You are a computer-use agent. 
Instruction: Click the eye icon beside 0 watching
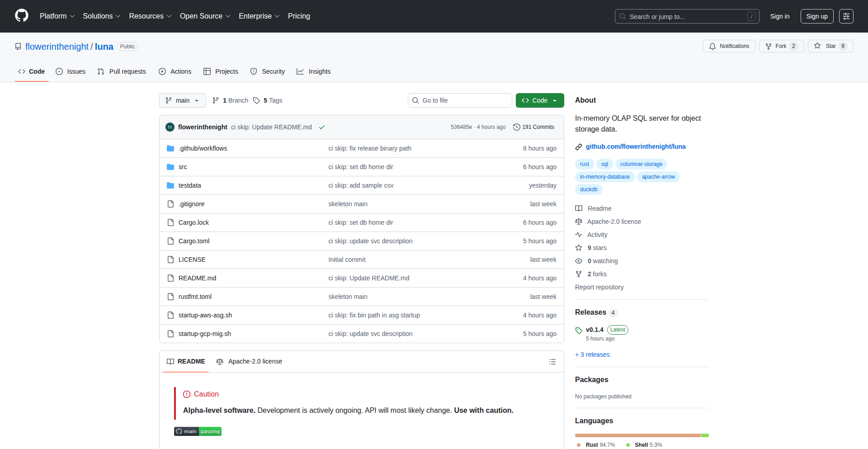click(x=579, y=261)
